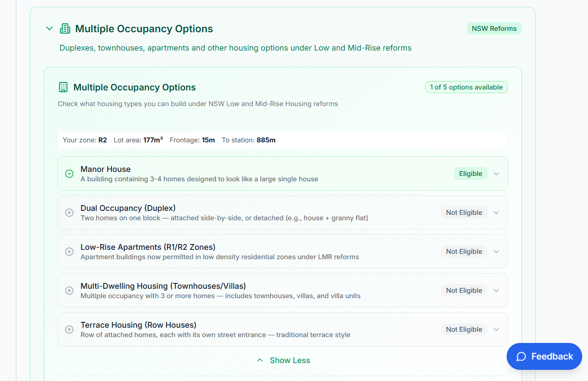
Task: Click the building icon beside Multiple Occupancy Options header
Action: point(64,28)
